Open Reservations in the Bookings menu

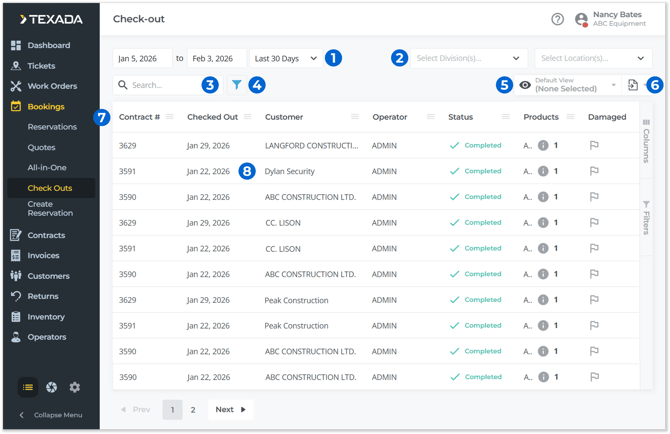coord(52,127)
